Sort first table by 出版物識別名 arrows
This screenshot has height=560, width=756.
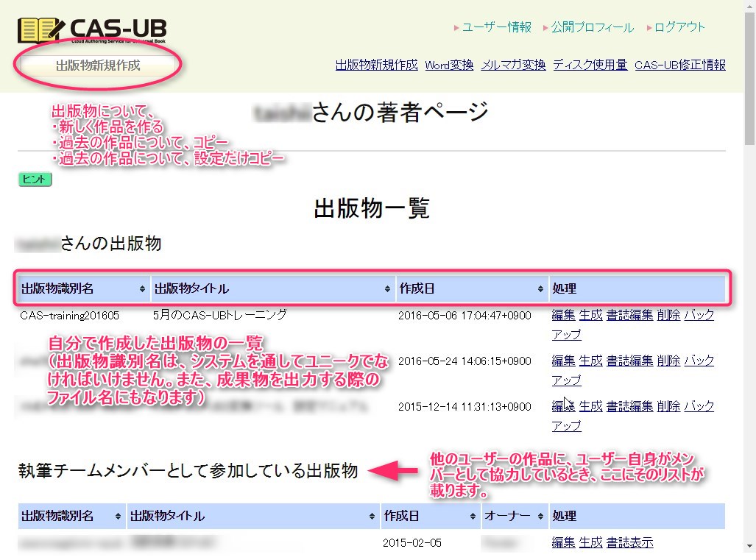coord(142,288)
